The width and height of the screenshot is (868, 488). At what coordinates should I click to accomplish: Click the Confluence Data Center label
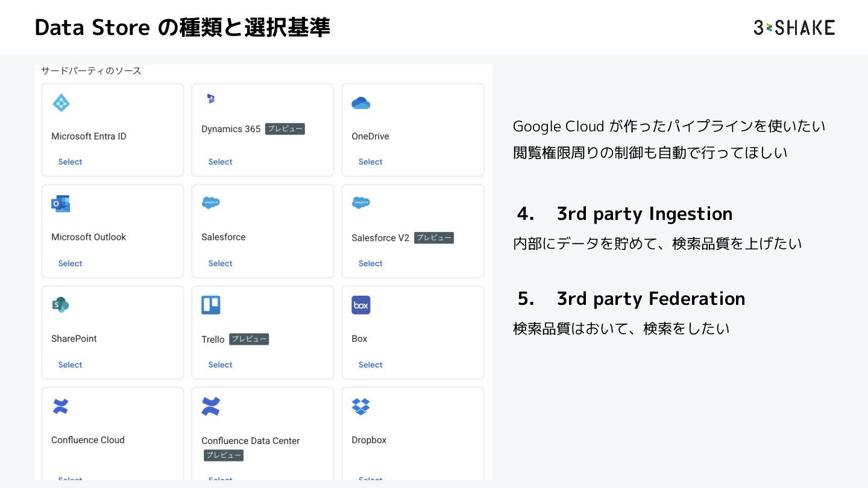(x=251, y=441)
